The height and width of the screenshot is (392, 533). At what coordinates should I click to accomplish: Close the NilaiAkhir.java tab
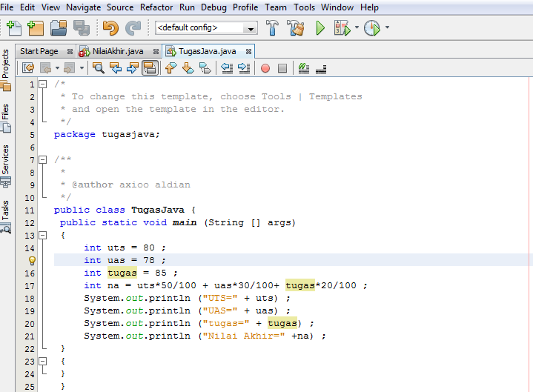tap(156, 51)
